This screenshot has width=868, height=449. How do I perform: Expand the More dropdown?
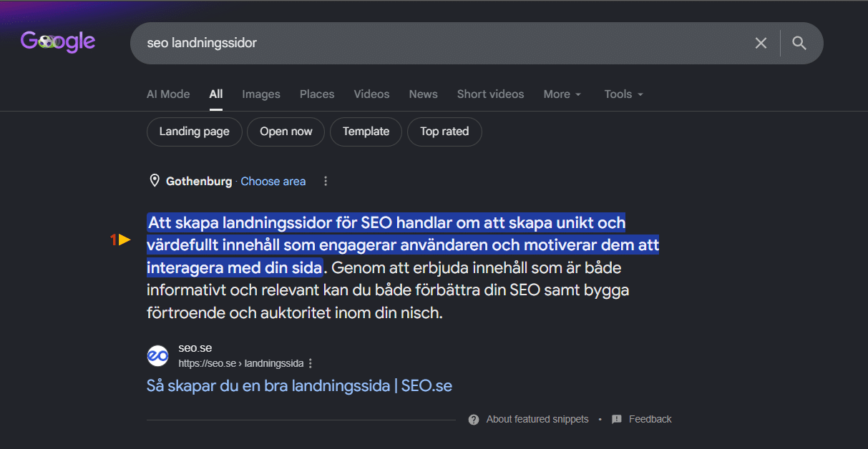[562, 94]
